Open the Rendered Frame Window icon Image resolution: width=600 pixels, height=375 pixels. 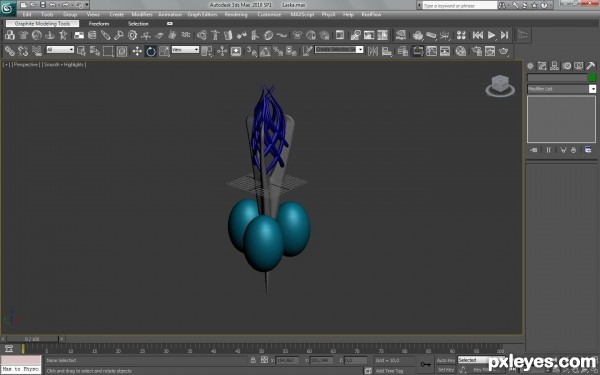point(490,51)
